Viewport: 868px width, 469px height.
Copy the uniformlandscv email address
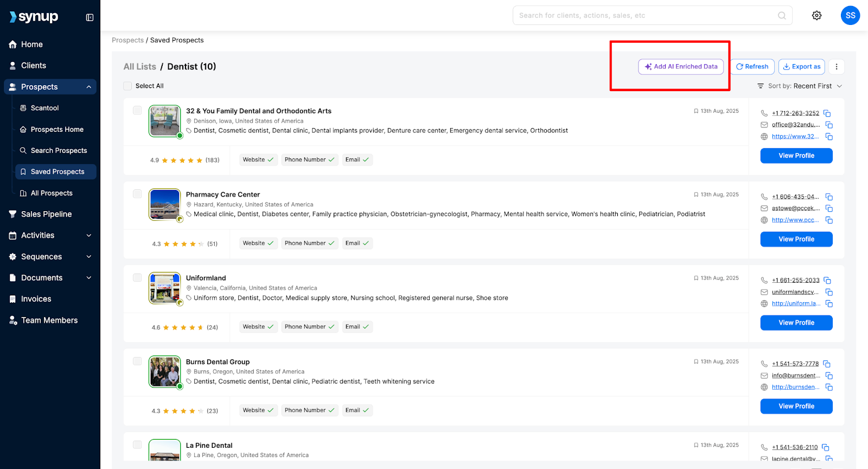pyautogui.click(x=829, y=292)
